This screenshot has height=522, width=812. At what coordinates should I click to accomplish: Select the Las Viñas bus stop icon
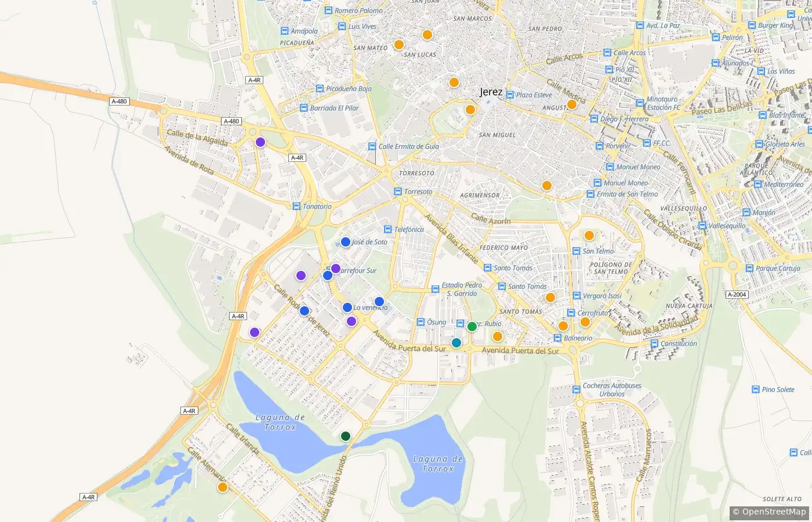pyautogui.click(x=761, y=71)
